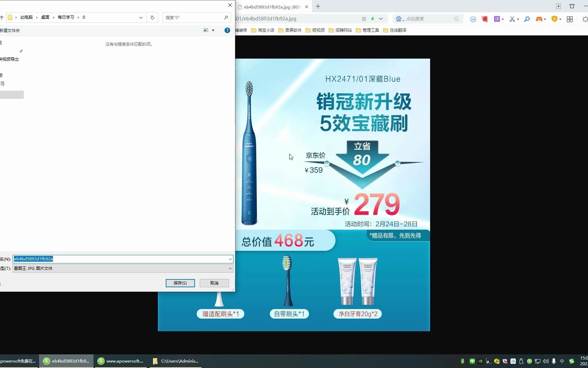This screenshot has height=368, width=588.
Task: Click the speaker volume tray icon
Action: click(545, 361)
